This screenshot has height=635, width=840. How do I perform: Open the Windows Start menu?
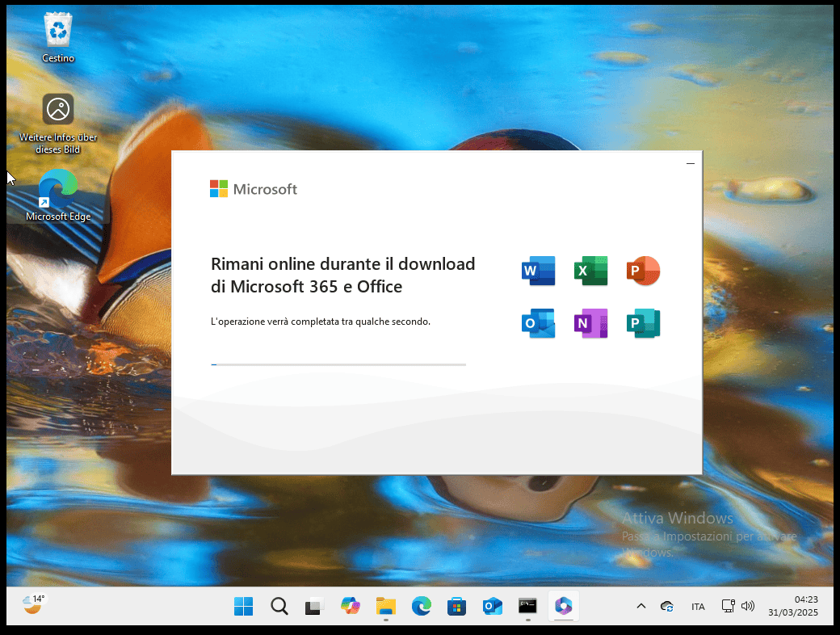[243, 606]
